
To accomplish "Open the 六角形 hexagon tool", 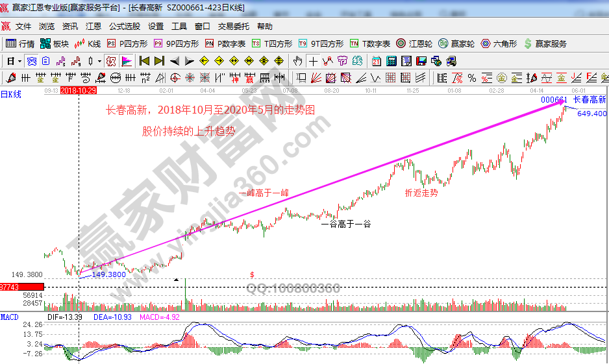I will (499, 44).
